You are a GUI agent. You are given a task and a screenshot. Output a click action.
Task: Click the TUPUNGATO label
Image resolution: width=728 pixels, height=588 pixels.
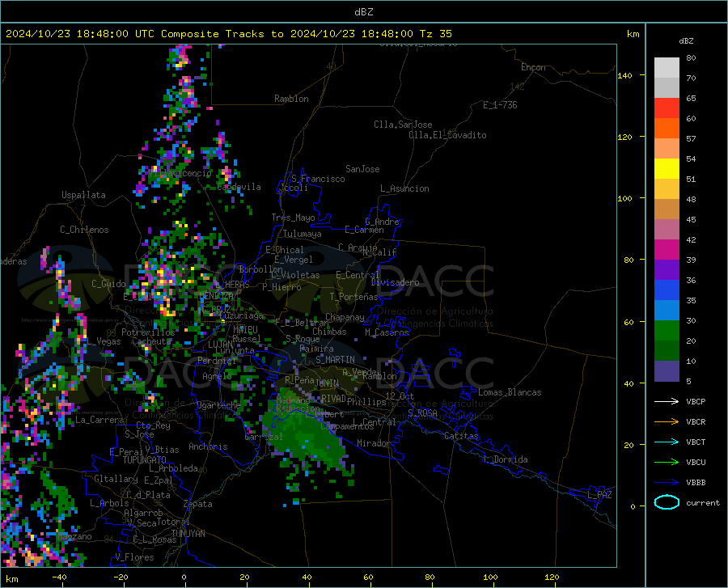pyautogui.click(x=145, y=460)
